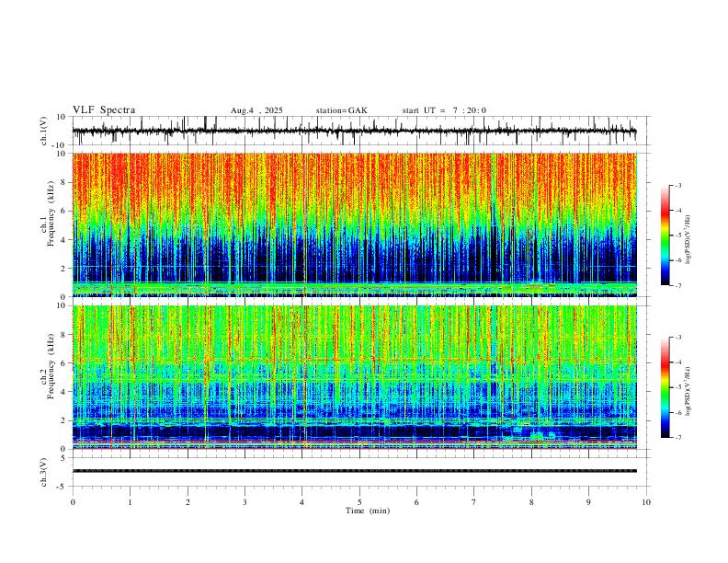Screen dimensions: 728x563
Task: Click the ch.3 black signal trace
Action: (x=355, y=471)
